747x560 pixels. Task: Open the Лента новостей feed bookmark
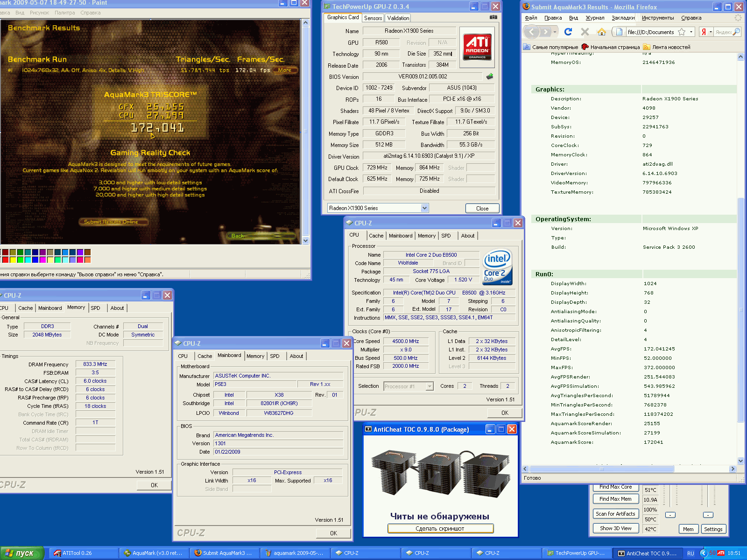(667, 47)
